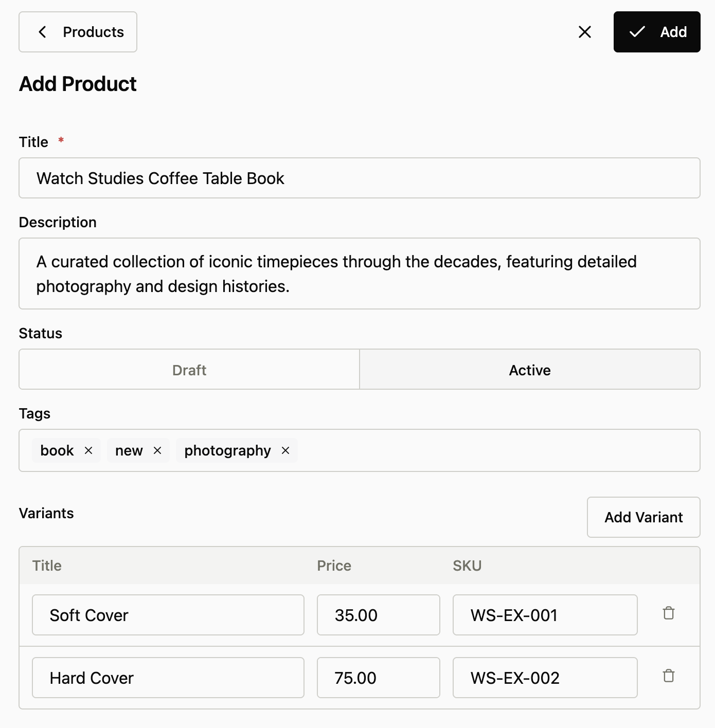Delete the Hard Cover variant row
The image size is (715, 728).
668,676
